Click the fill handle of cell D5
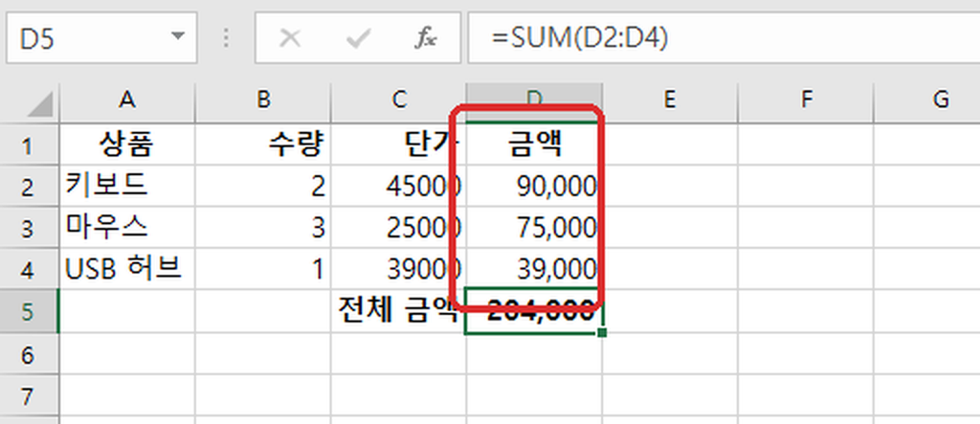This screenshot has height=424, width=980. pyautogui.click(x=602, y=333)
